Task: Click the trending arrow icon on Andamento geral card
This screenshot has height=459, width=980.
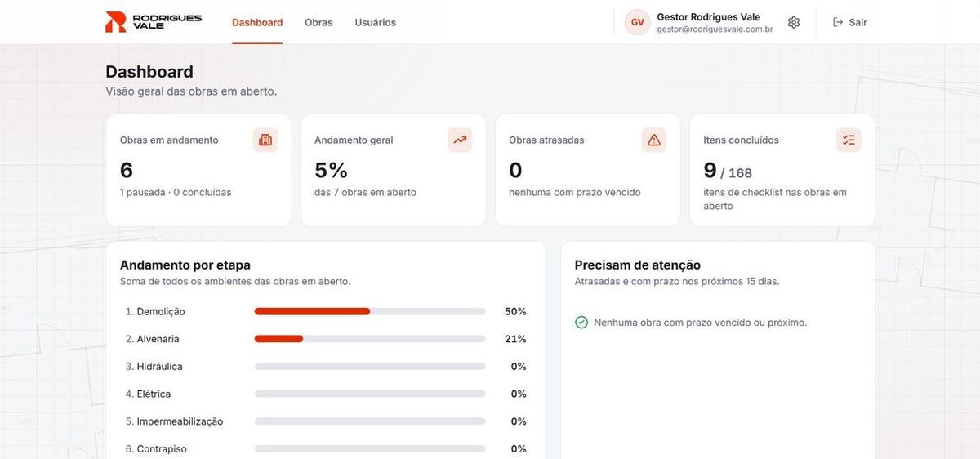Action: 460,140
